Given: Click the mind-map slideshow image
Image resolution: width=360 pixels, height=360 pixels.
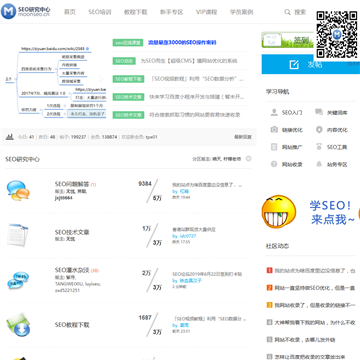Looking at the screenshot, I should 55,83.
